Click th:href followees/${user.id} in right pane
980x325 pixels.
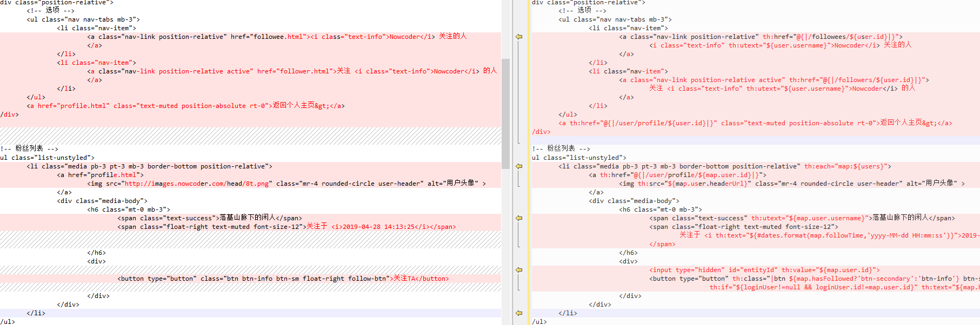coord(830,37)
